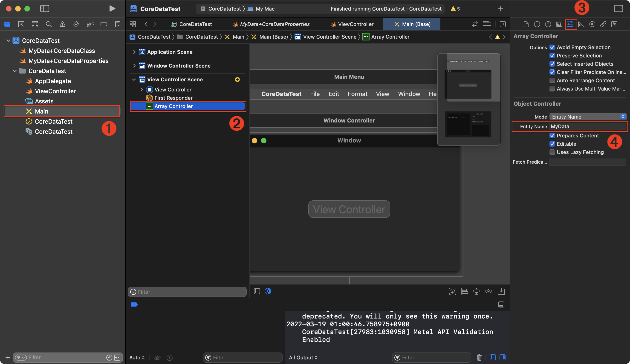Enable Auto Rearrange Content checkbox
Viewport: 630px width, 364px height.
tap(552, 80)
